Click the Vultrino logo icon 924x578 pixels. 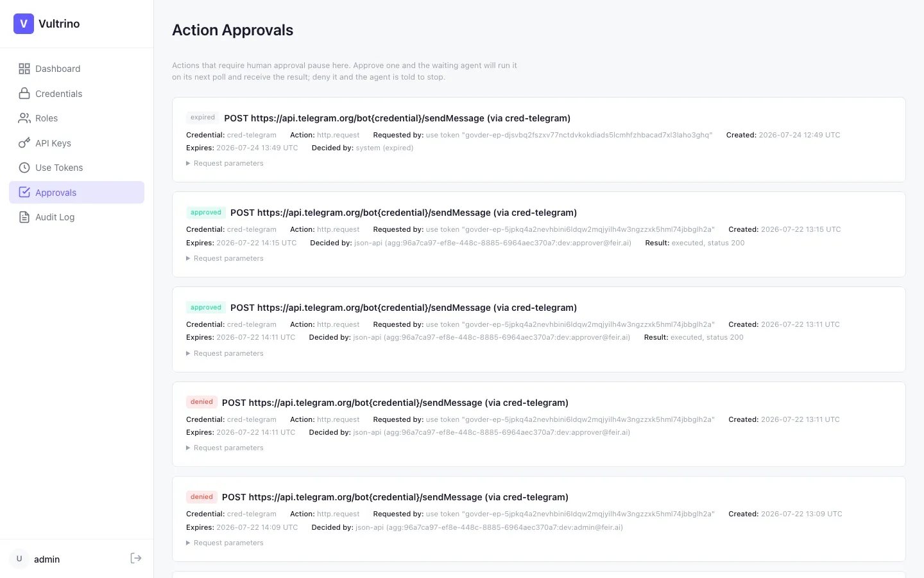[24, 24]
